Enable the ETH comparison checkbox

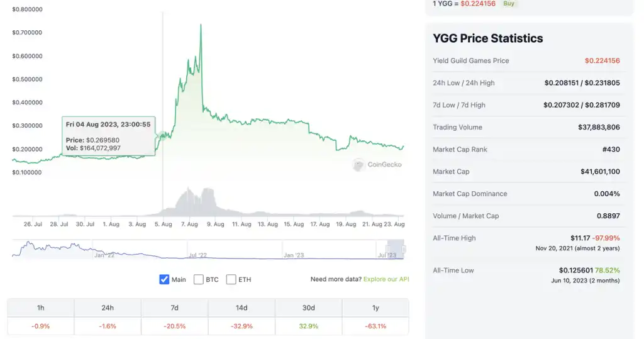coord(231,279)
